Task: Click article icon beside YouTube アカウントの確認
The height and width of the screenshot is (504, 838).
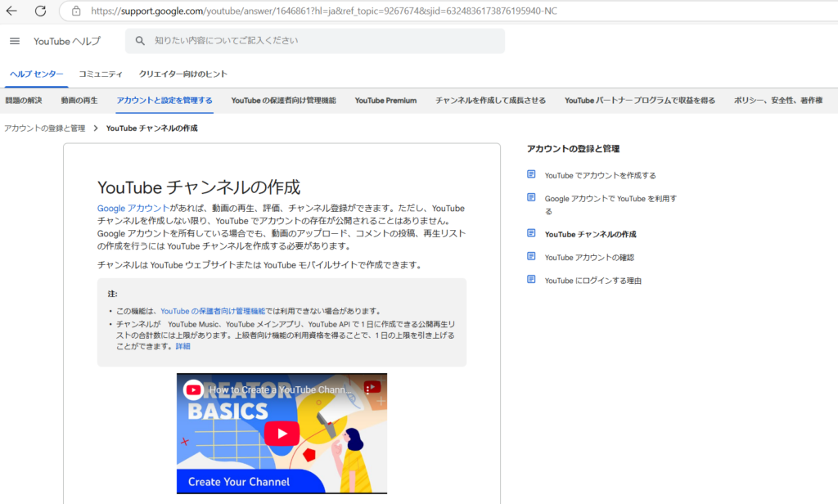Action: point(530,256)
